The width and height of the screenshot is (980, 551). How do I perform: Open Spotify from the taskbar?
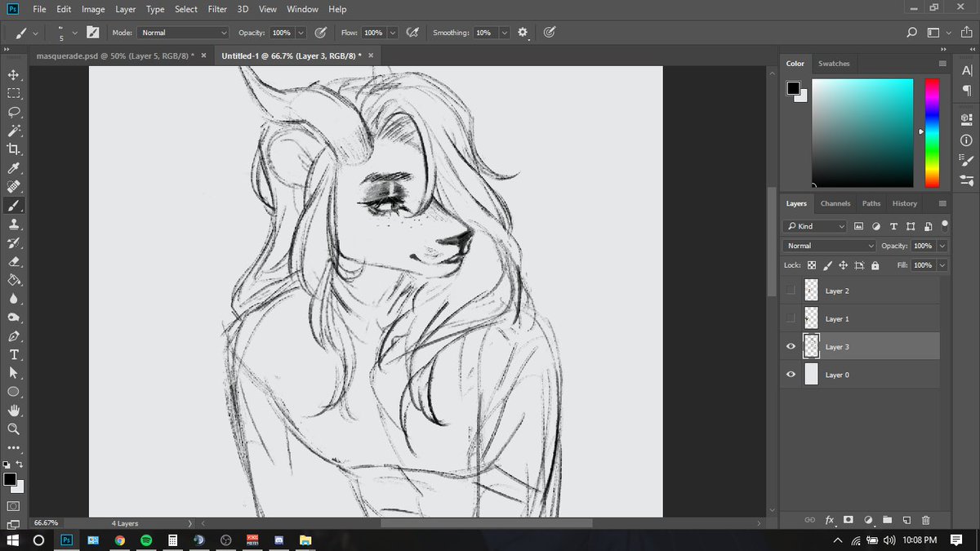pyautogui.click(x=146, y=540)
